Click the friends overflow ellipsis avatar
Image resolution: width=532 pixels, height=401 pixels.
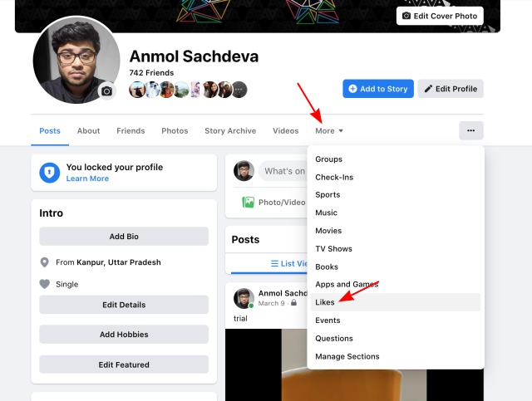[x=239, y=90]
